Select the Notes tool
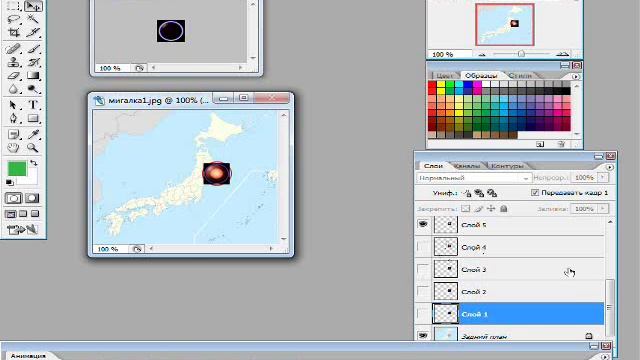This screenshot has height=360, width=640. coord(13,135)
